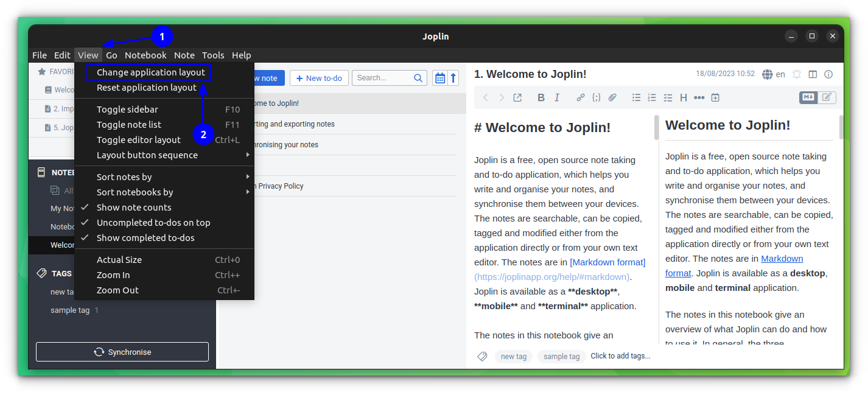Set an alarm with the bell icon
The height and width of the screenshot is (395, 868).
coord(797,74)
